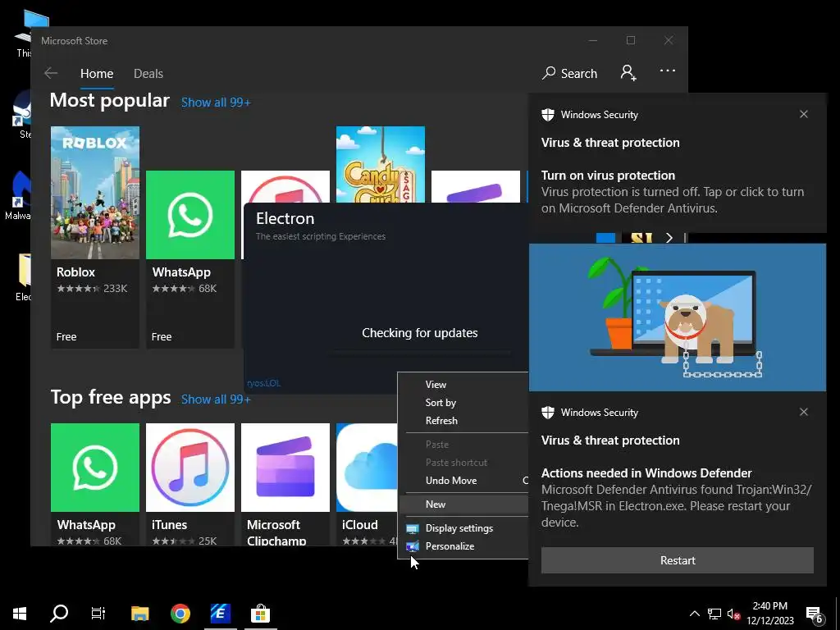Screen dimensions: 840x630
Task: Dismiss the Actions needed in Defender notification
Action: coord(804,412)
